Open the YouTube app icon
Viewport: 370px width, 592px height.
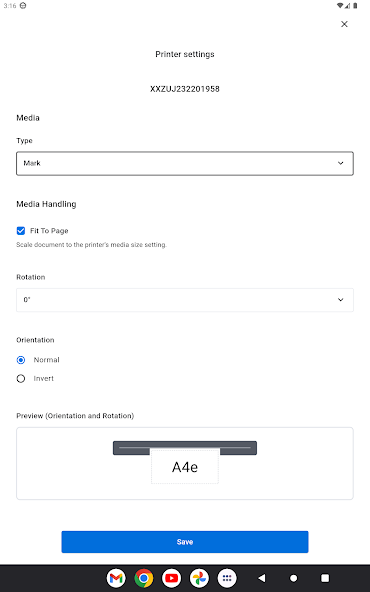click(171, 578)
